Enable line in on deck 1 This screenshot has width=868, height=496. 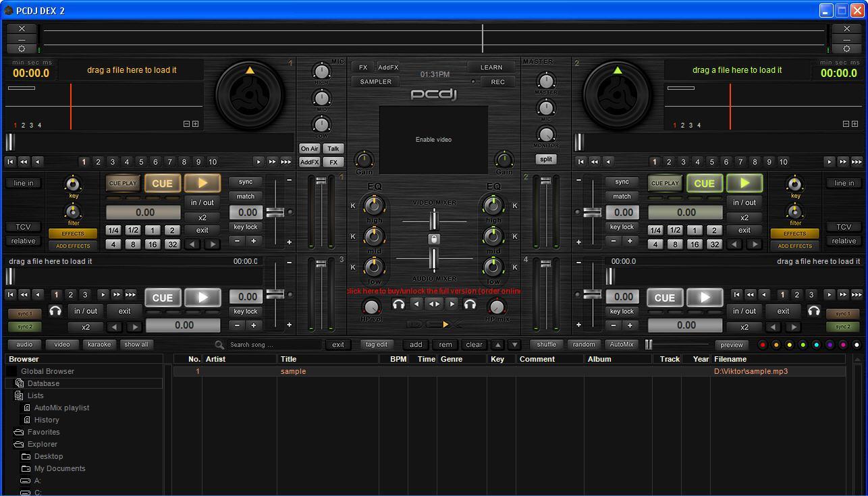pyautogui.click(x=24, y=184)
